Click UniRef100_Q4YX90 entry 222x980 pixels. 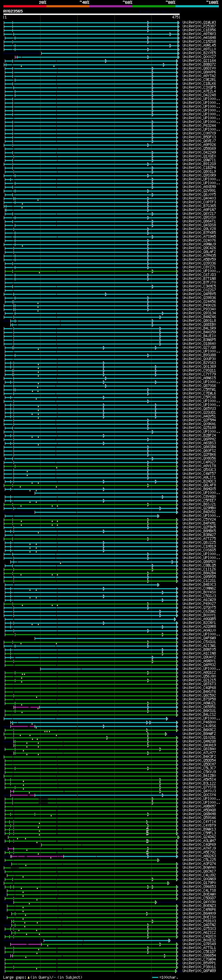click(199, 902)
